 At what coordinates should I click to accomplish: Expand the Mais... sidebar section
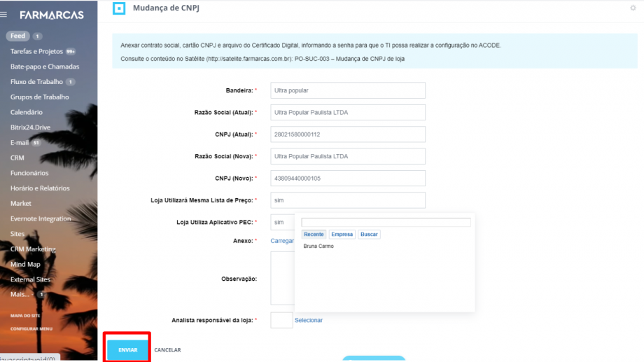pyautogui.click(x=22, y=294)
